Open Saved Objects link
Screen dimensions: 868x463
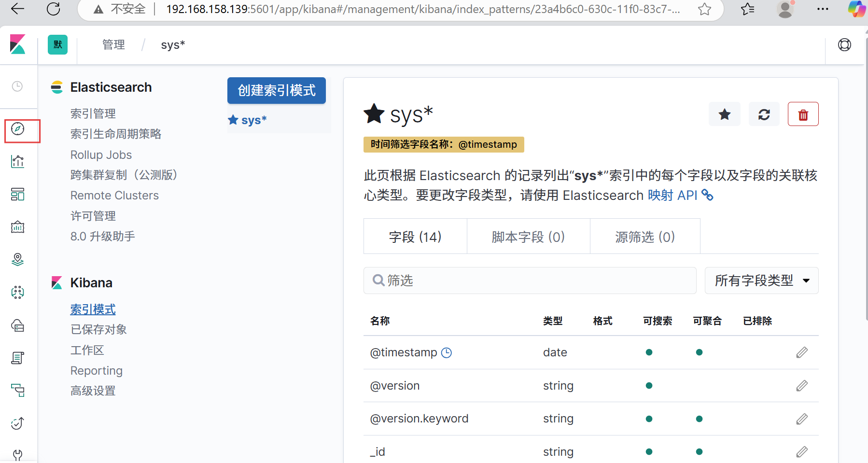(98, 329)
